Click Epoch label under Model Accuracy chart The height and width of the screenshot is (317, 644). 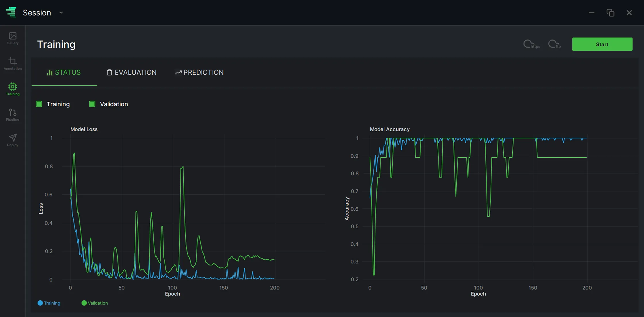coord(478,294)
